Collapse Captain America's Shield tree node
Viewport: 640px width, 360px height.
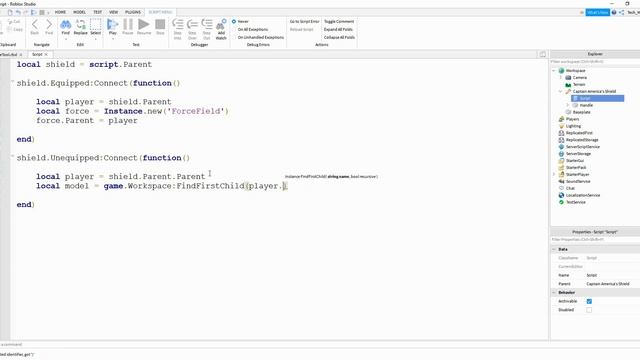tap(561, 91)
